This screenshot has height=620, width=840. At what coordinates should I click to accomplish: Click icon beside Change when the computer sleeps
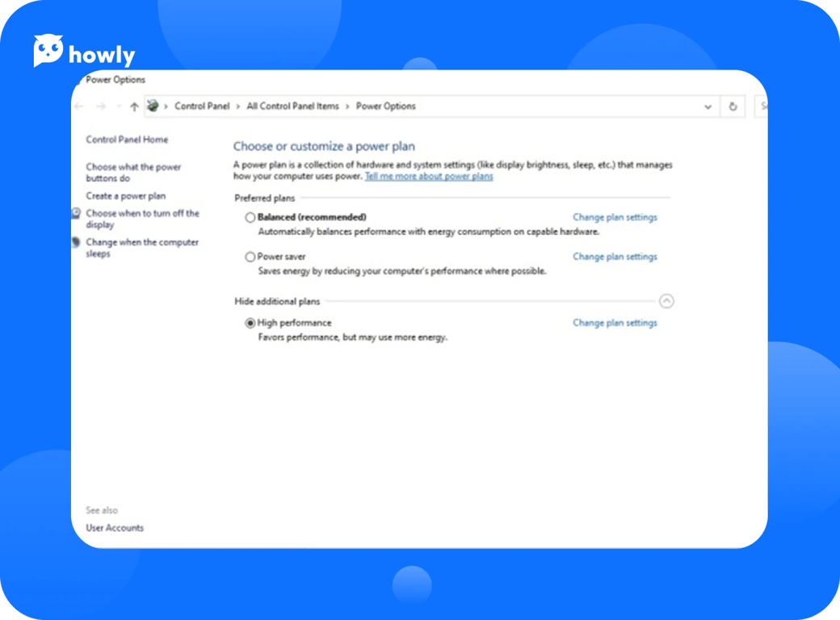point(76,242)
